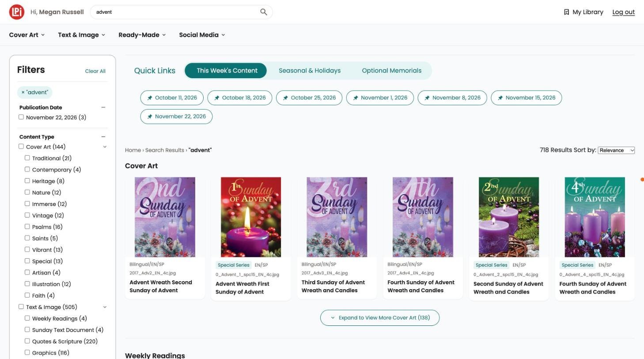Click the search magnifier icon
The image size is (644, 359).
click(x=264, y=12)
